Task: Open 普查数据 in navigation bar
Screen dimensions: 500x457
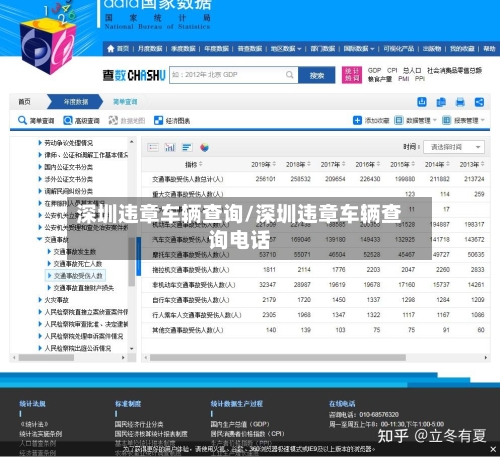Action: tap(250, 49)
